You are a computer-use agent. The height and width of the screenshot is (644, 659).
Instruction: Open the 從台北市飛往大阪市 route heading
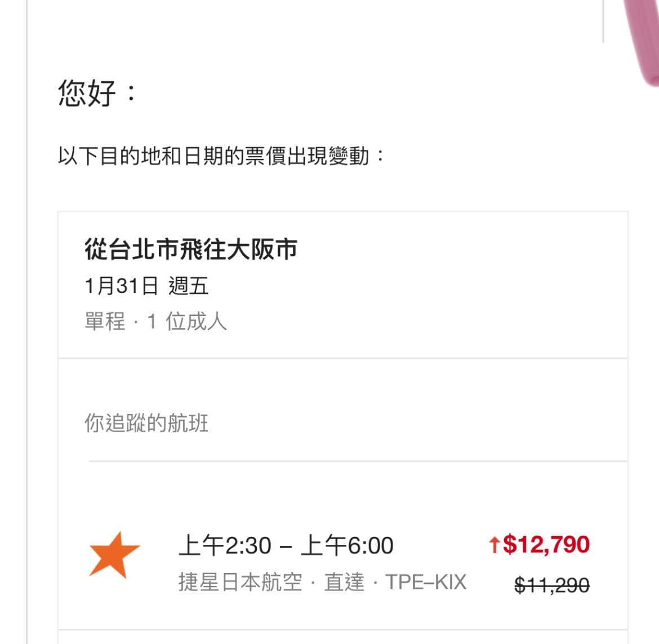click(191, 249)
